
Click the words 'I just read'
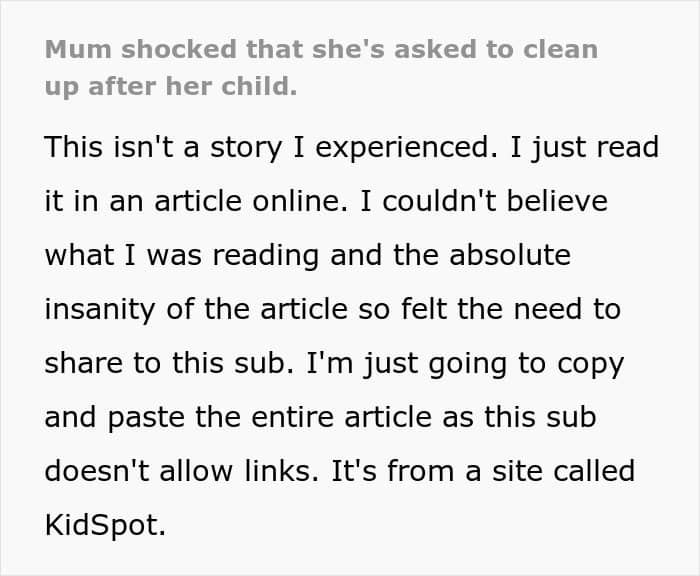(x=584, y=148)
